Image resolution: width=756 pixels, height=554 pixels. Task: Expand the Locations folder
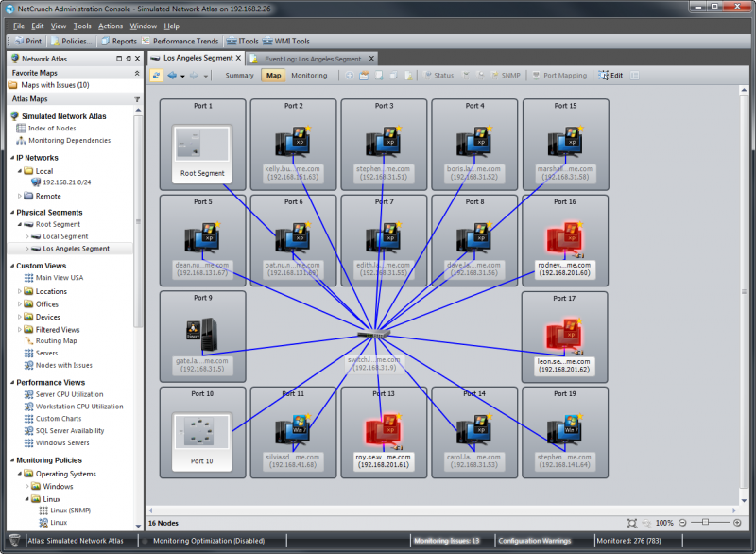[20, 292]
